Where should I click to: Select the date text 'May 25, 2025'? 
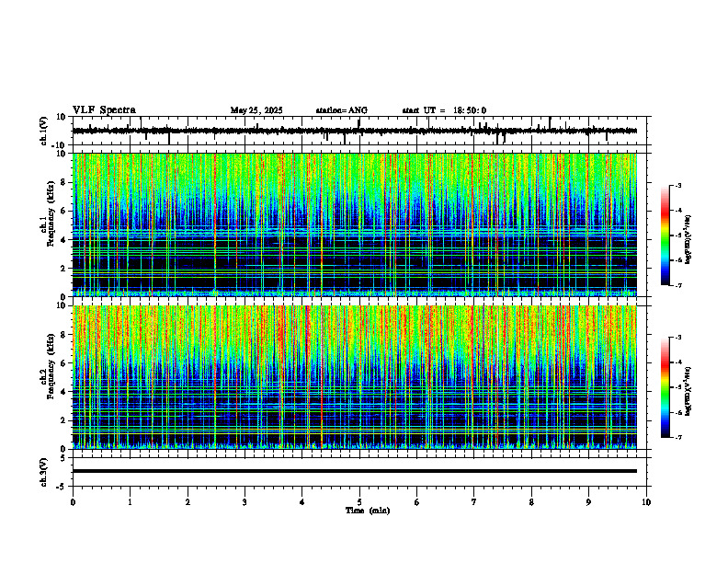(256, 110)
